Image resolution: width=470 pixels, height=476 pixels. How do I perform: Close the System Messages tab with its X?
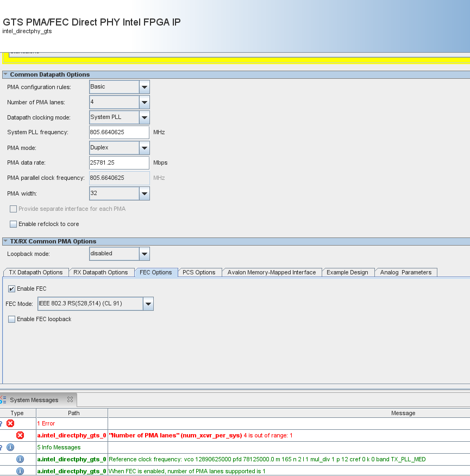click(x=70, y=399)
